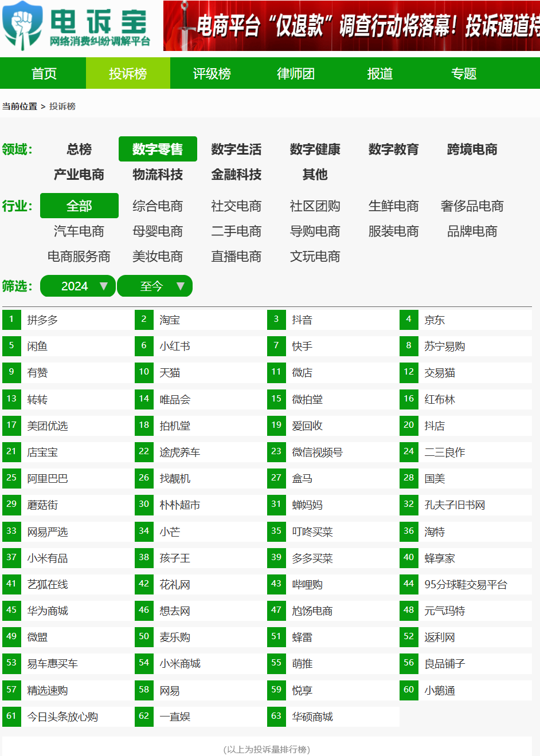Image resolution: width=540 pixels, height=756 pixels.
Task: Open the rank 45 华为商城 entry
Action: 68,611
